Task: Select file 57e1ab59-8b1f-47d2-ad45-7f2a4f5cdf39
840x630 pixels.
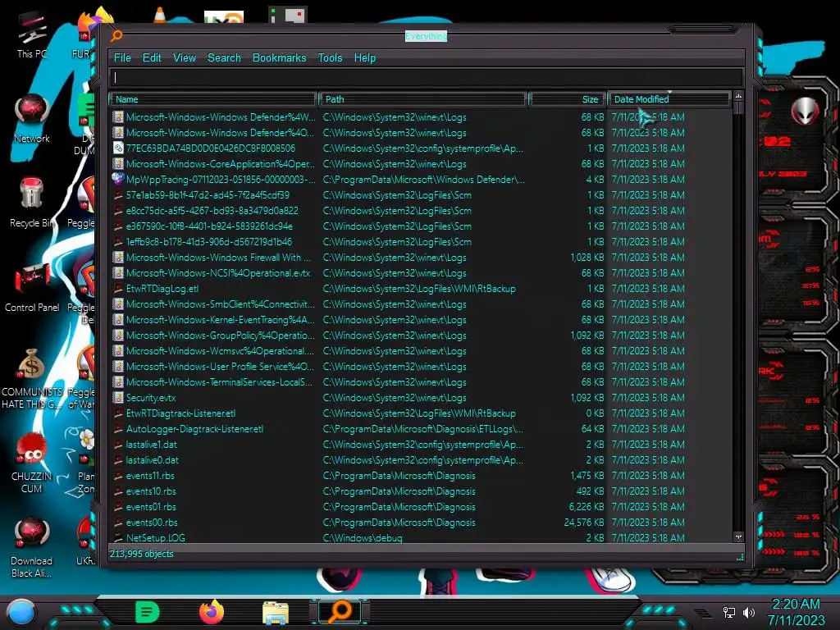Action: tap(208, 195)
